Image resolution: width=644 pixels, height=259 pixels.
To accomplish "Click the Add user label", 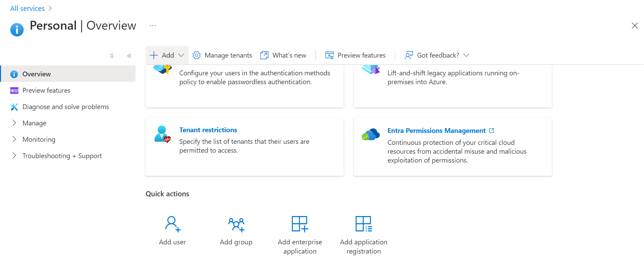I will point(172,242).
